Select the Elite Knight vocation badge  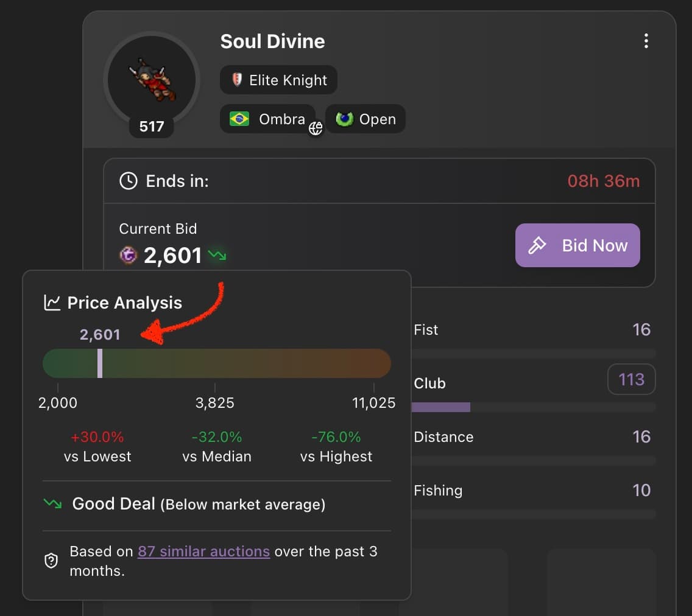(x=278, y=80)
